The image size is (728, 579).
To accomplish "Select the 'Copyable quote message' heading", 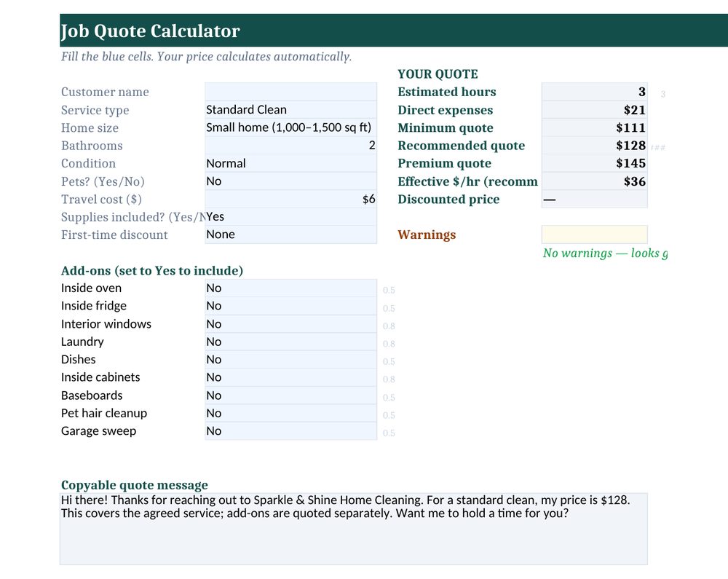I will coord(134,485).
